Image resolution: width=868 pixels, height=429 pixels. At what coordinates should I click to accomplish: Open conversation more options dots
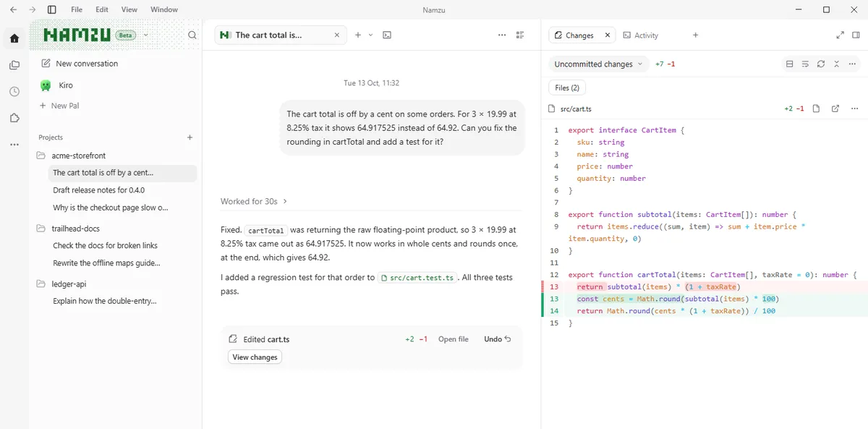tap(502, 35)
